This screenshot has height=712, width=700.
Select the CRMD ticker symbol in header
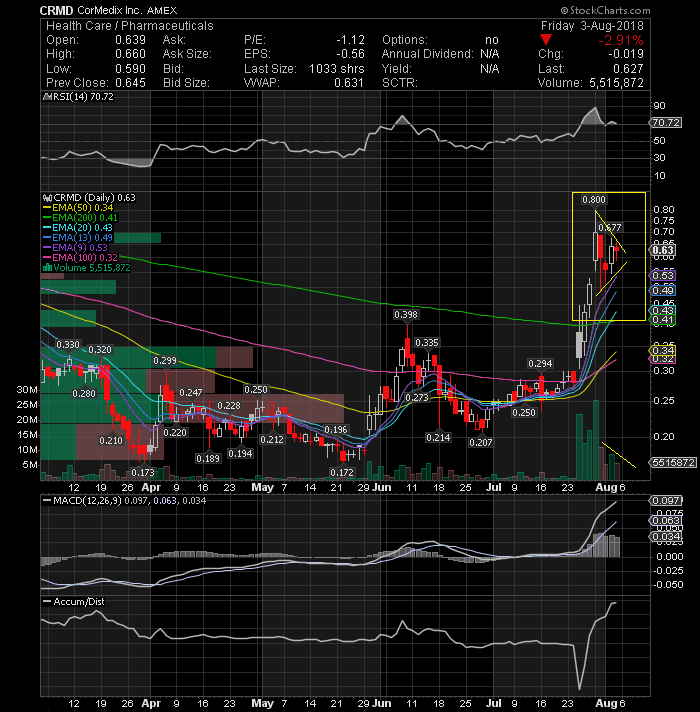click(x=56, y=10)
